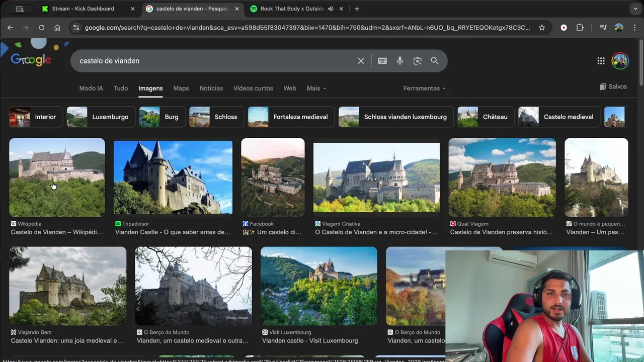Open the browser home page icon

(57, 28)
